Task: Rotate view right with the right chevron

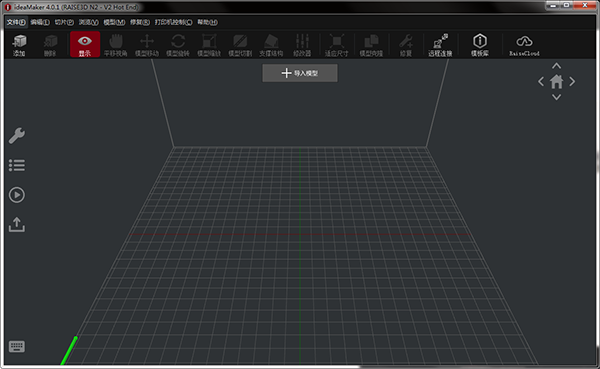Action: coord(572,82)
